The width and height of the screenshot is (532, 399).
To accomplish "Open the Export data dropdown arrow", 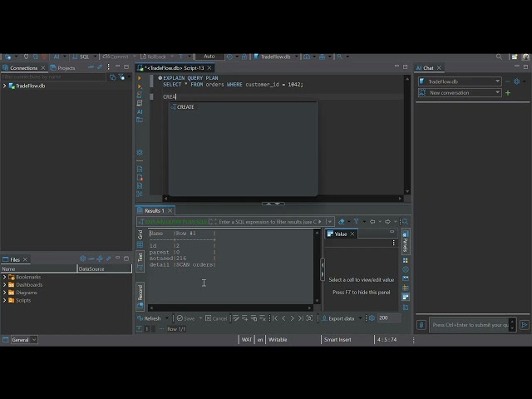I will click(360, 318).
